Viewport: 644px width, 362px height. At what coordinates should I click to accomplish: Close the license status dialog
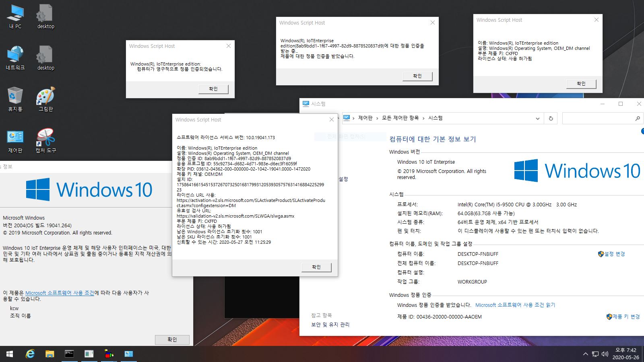tap(597, 20)
